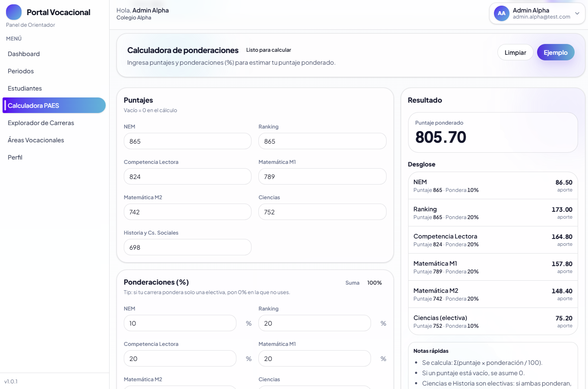Open Explorador de Carreras
This screenshot has height=389, width=588.
(41, 123)
